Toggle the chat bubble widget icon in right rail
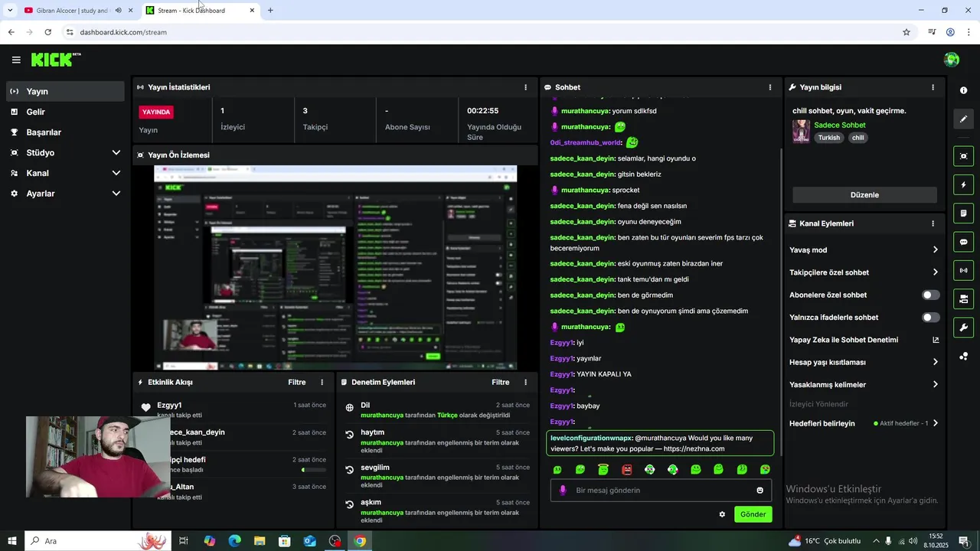 click(x=963, y=242)
